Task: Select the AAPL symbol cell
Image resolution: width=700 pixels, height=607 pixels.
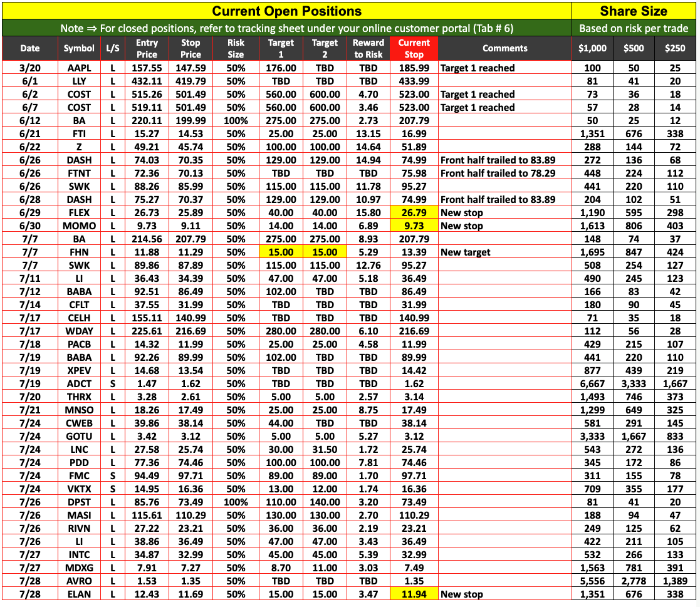Action: coord(79,68)
